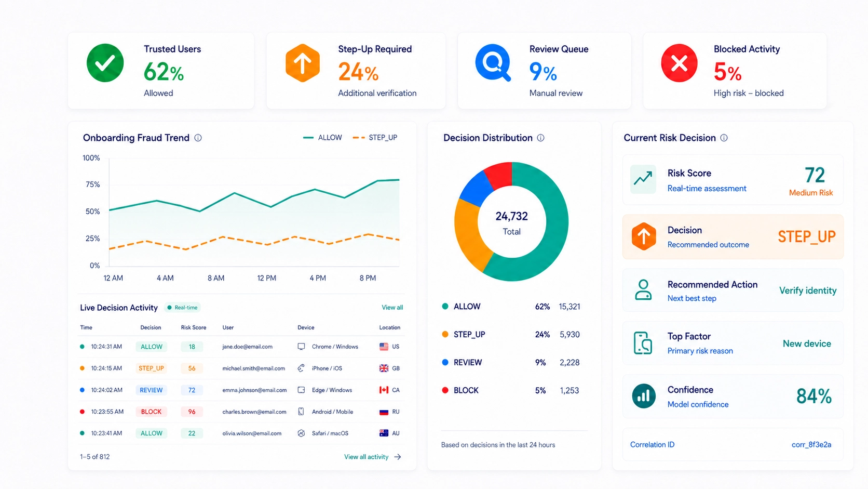Click the View all link in Live Decision Activity

click(x=392, y=308)
